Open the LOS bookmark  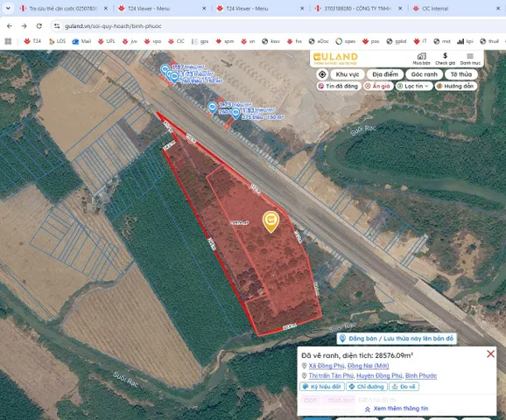coord(57,41)
